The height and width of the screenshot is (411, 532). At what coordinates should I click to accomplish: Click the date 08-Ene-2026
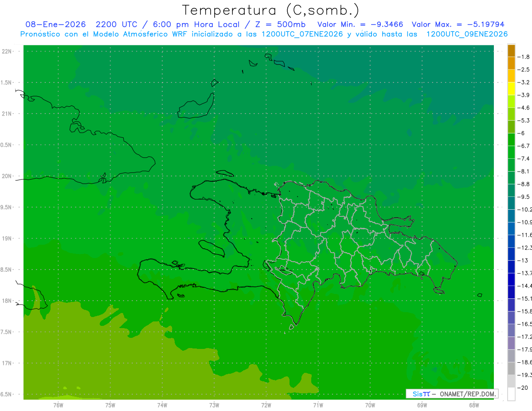coord(55,24)
